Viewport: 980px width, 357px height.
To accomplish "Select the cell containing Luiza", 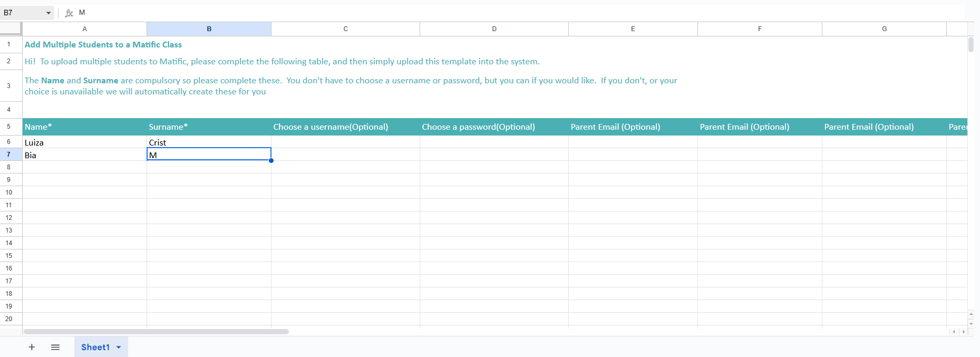I will pyautogui.click(x=84, y=142).
